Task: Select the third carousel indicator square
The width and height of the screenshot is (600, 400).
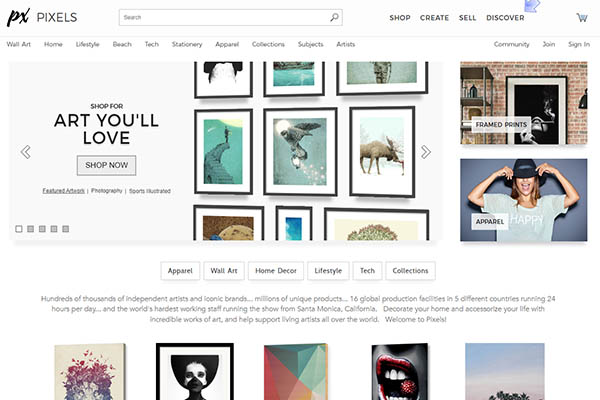Action: click(x=42, y=229)
